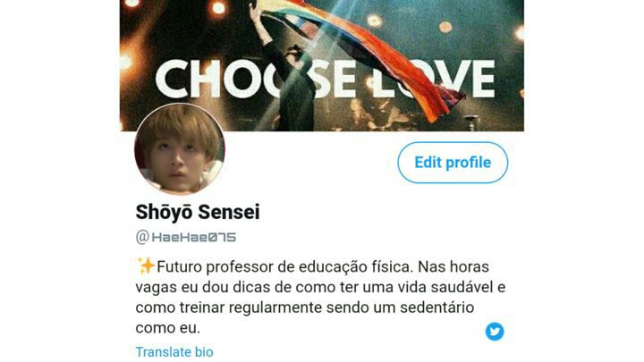Click the word Sensei in the profile name
The width and height of the screenshot is (644, 362).
tap(229, 212)
